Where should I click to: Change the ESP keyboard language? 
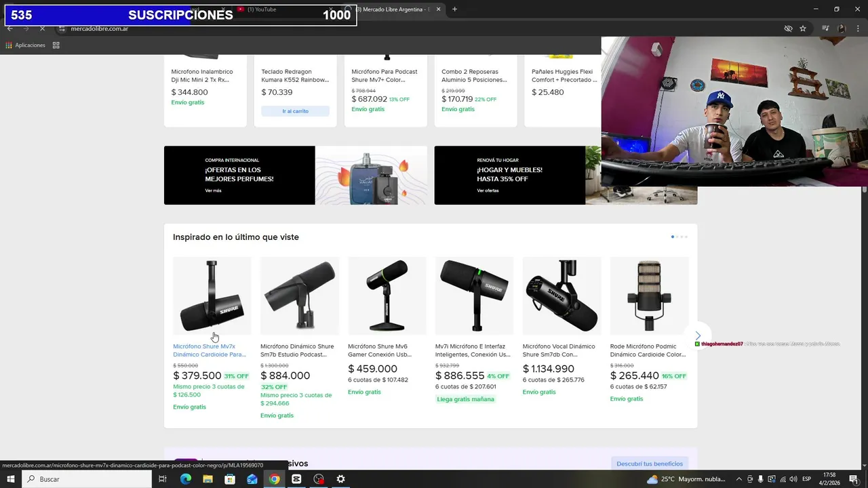(x=807, y=479)
